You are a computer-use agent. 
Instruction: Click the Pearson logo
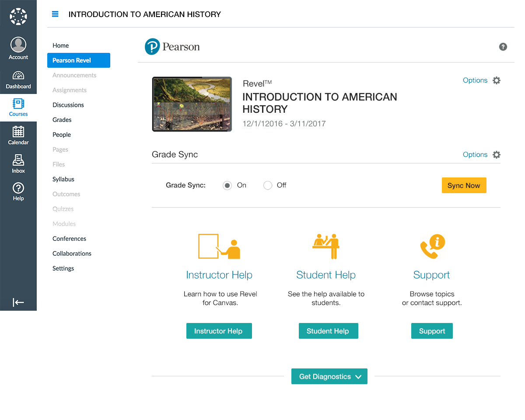[172, 46]
